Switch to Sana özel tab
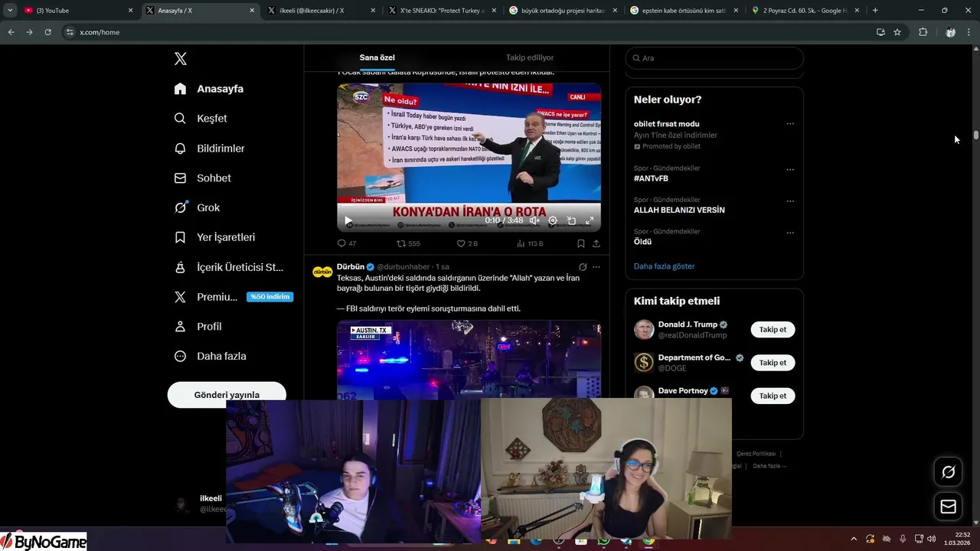The height and width of the screenshot is (551, 980). 377,58
